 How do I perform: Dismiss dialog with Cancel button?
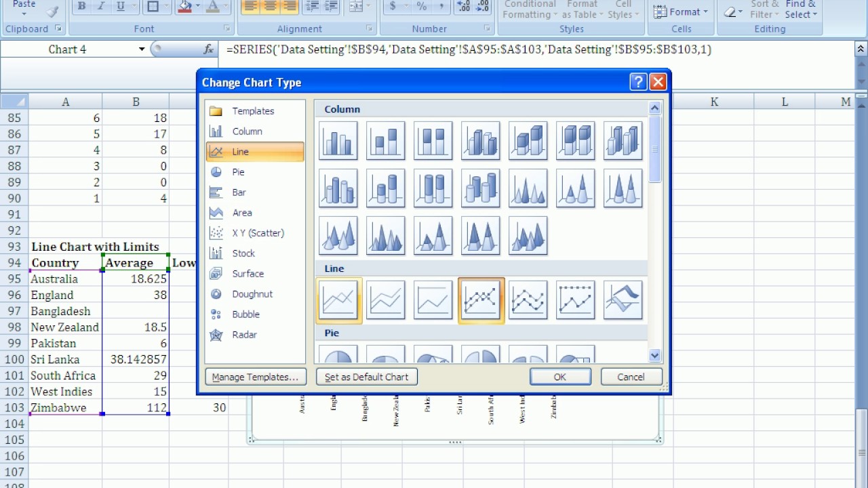(x=631, y=377)
